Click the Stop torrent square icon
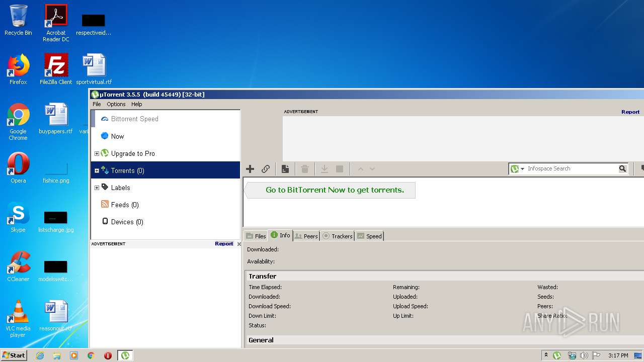This screenshot has width=644, height=362. [x=340, y=169]
